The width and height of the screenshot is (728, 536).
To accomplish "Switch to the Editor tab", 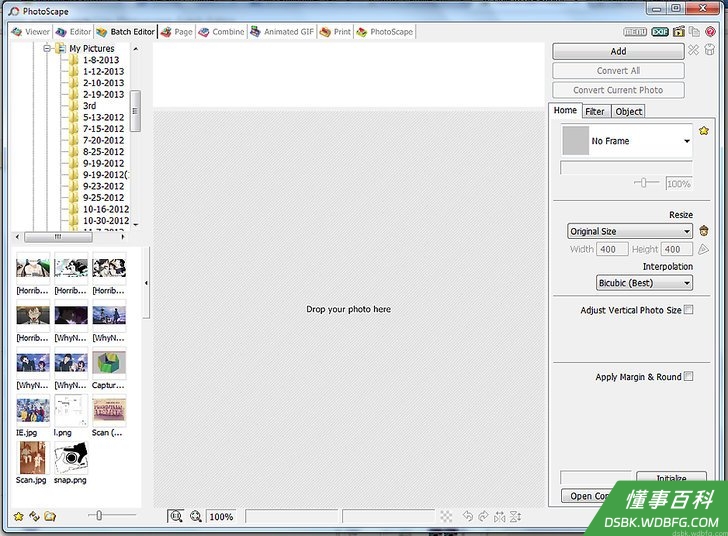I will (73, 32).
